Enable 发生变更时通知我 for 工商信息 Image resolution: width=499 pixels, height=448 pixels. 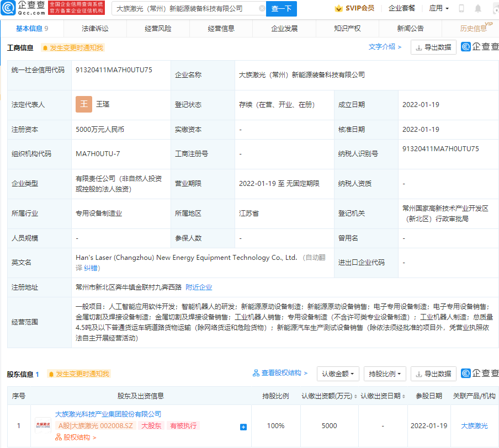coord(74,48)
